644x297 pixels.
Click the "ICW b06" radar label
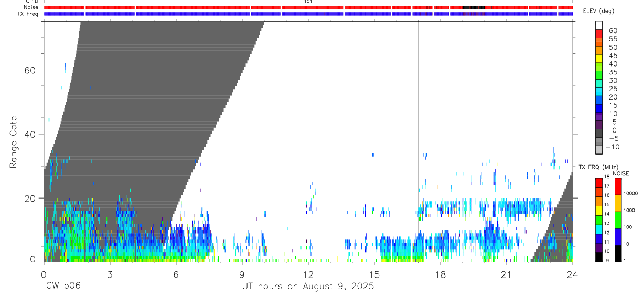(62, 286)
